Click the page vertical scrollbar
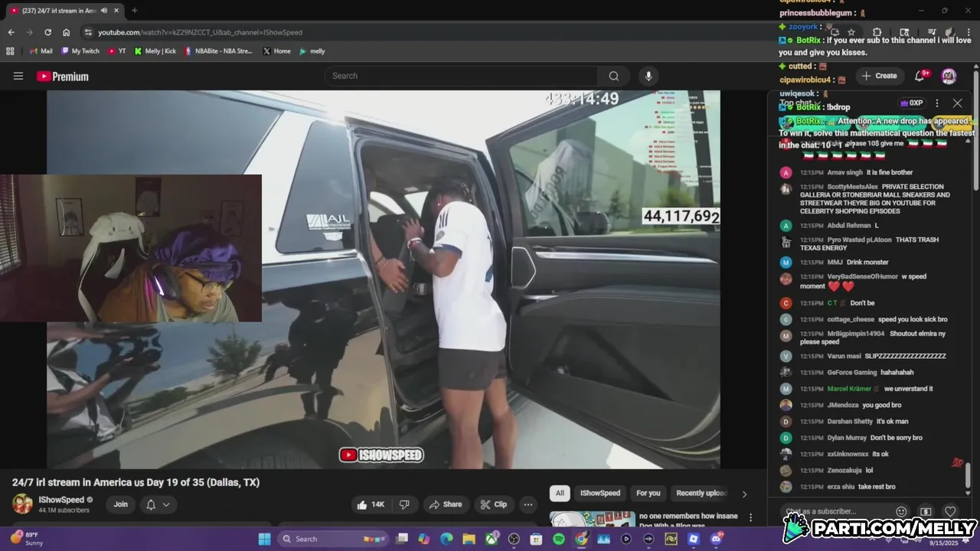 [976, 130]
